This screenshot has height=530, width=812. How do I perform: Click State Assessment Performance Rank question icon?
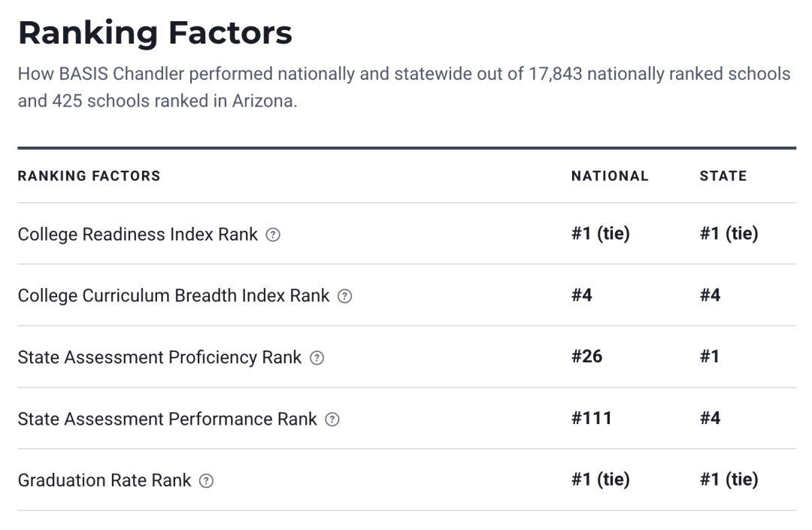point(332,419)
